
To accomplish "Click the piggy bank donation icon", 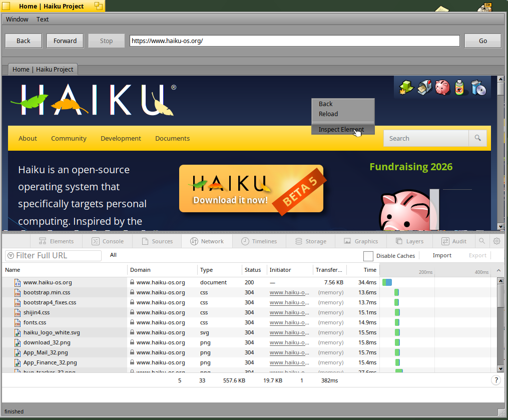I will (x=442, y=88).
